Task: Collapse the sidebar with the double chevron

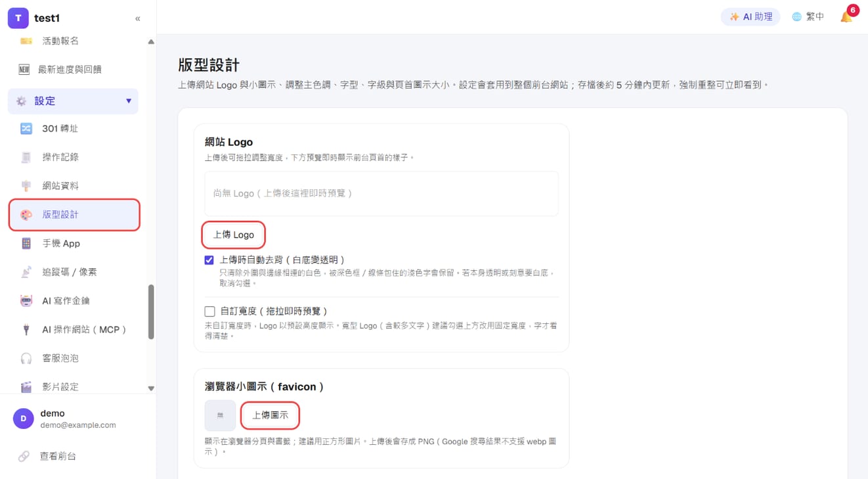Action: click(x=138, y=18)
